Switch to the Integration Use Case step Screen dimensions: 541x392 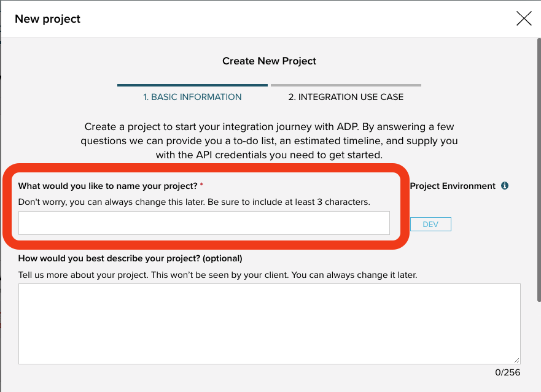(x=346, y=97)
